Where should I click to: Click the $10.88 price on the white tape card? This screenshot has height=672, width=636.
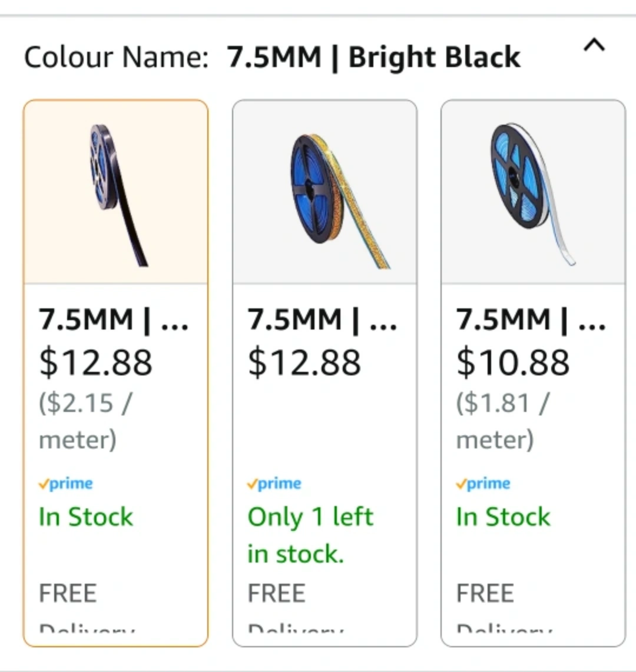(513, 362)
